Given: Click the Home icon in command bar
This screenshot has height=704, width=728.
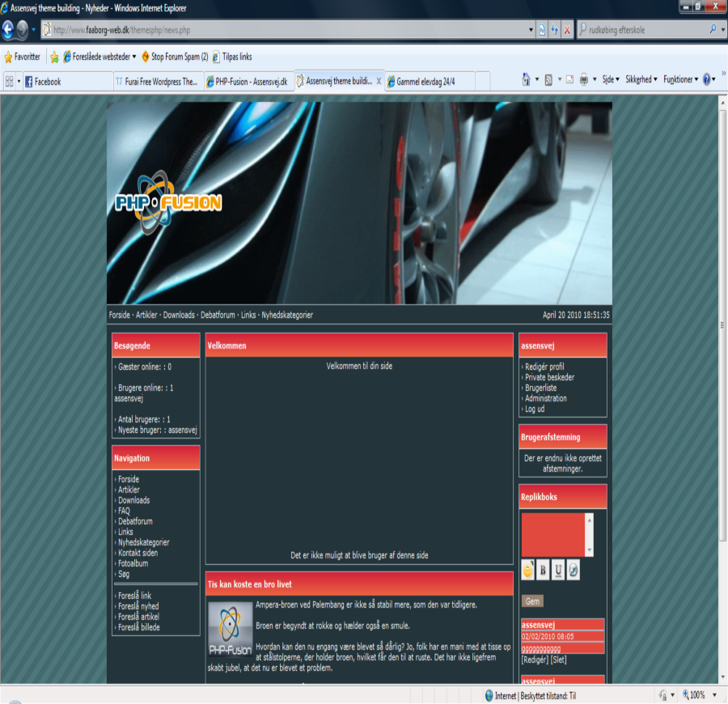Looking at the screenshot, I should (526, 79).
